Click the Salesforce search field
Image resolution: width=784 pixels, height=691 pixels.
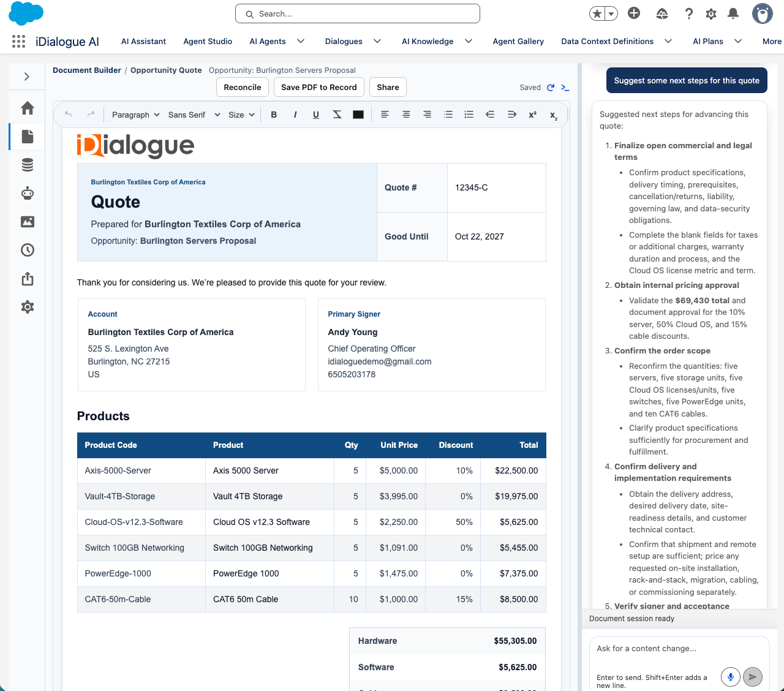(x=357, y=13)
